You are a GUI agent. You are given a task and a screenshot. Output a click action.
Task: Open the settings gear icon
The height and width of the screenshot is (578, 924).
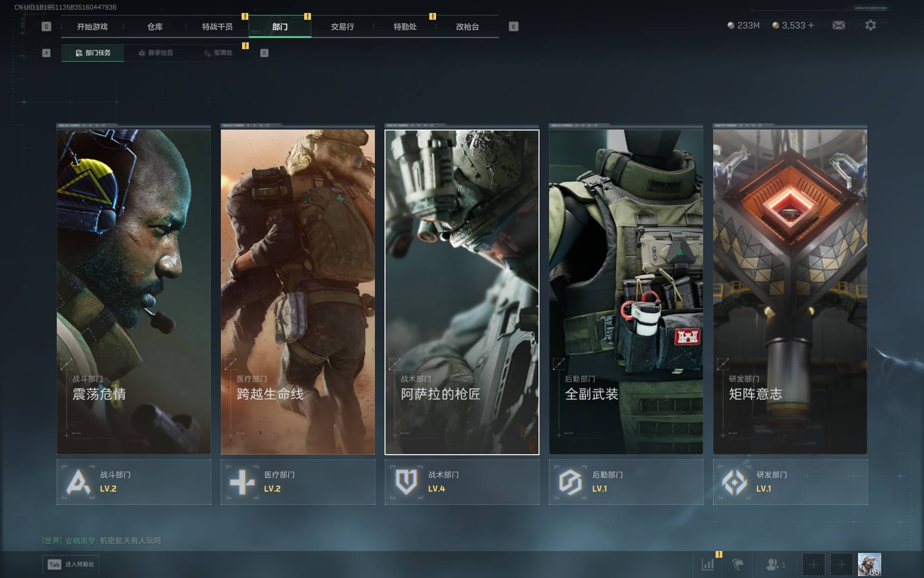point(870,26)
